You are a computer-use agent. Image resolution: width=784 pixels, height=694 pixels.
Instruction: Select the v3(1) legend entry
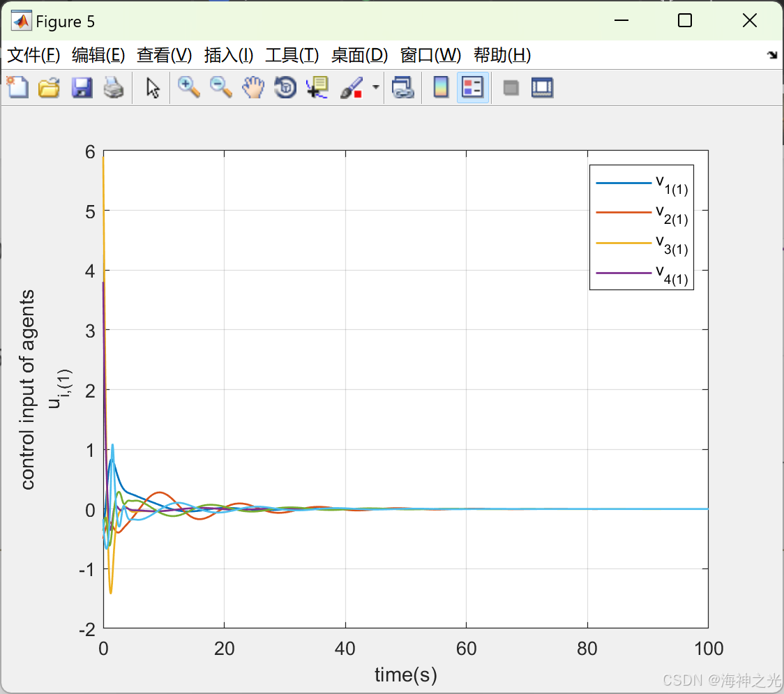tap(642, 243)
